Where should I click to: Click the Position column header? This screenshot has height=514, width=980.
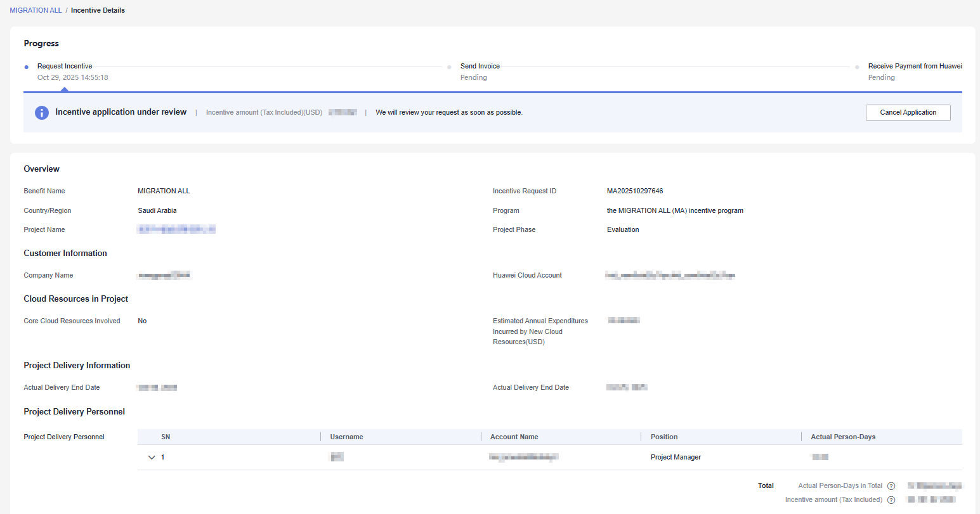tap(664, 437)
